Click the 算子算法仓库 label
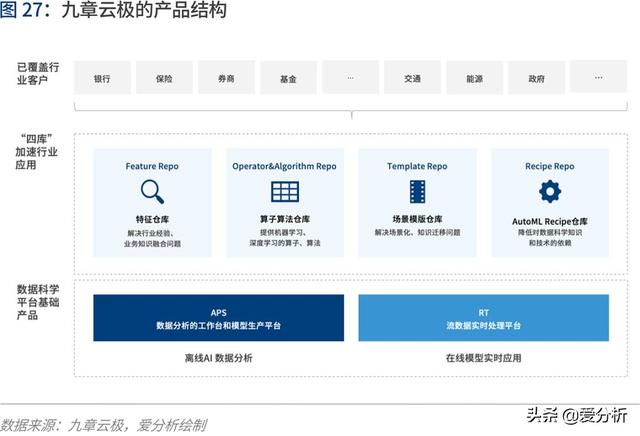This screenshot has width=640, height=436. (x=285, y=219)
